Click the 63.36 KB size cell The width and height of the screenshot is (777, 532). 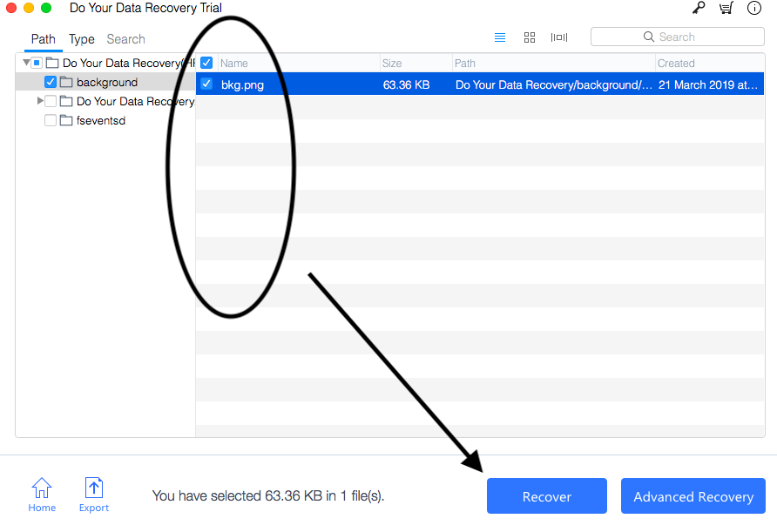[406, 84]
